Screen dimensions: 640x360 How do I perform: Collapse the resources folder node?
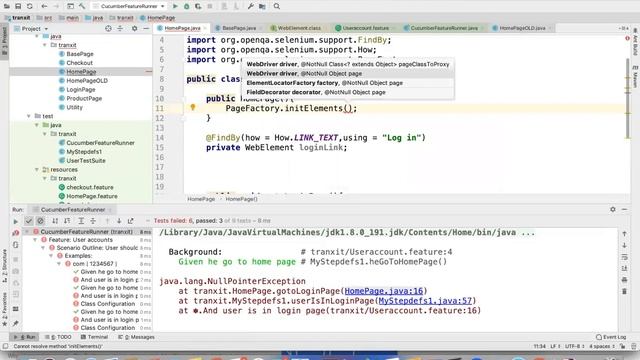37,169
